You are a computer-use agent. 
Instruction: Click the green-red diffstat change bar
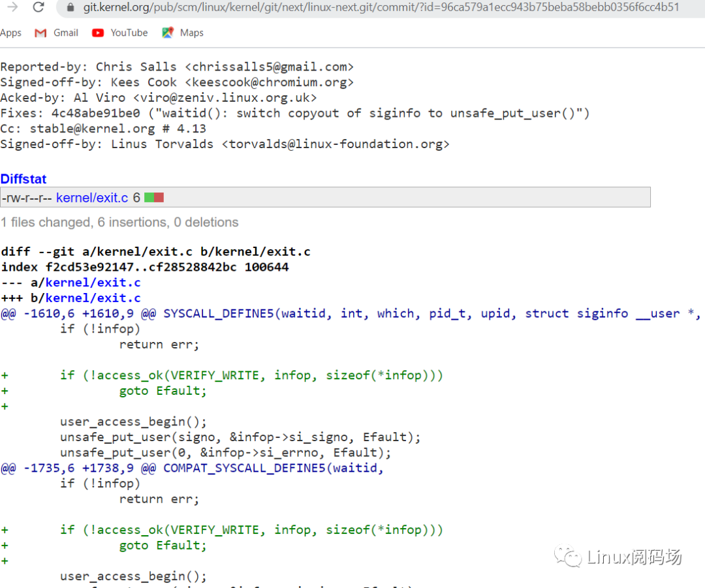tap(154, 197)
